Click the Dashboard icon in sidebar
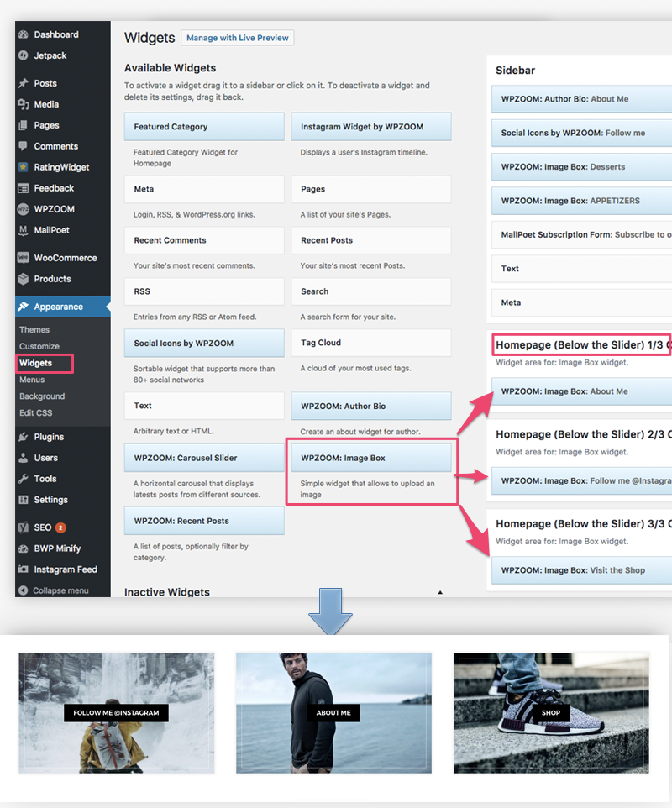 point(24,35)
